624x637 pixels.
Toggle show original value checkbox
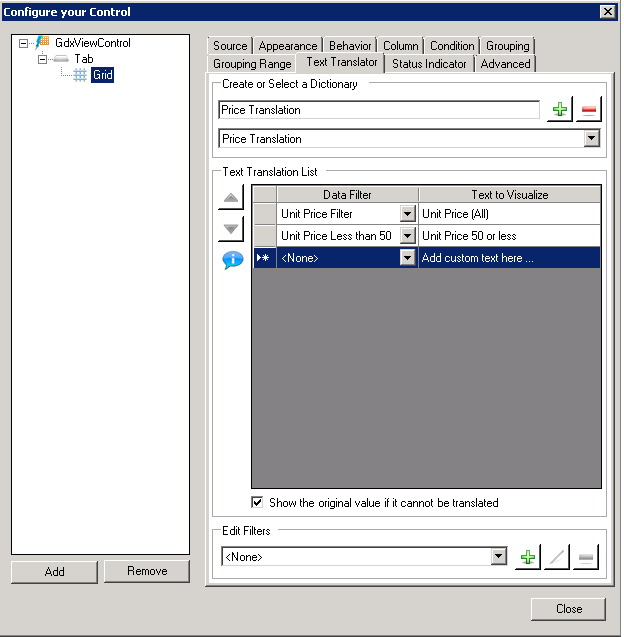coord(258,502)
